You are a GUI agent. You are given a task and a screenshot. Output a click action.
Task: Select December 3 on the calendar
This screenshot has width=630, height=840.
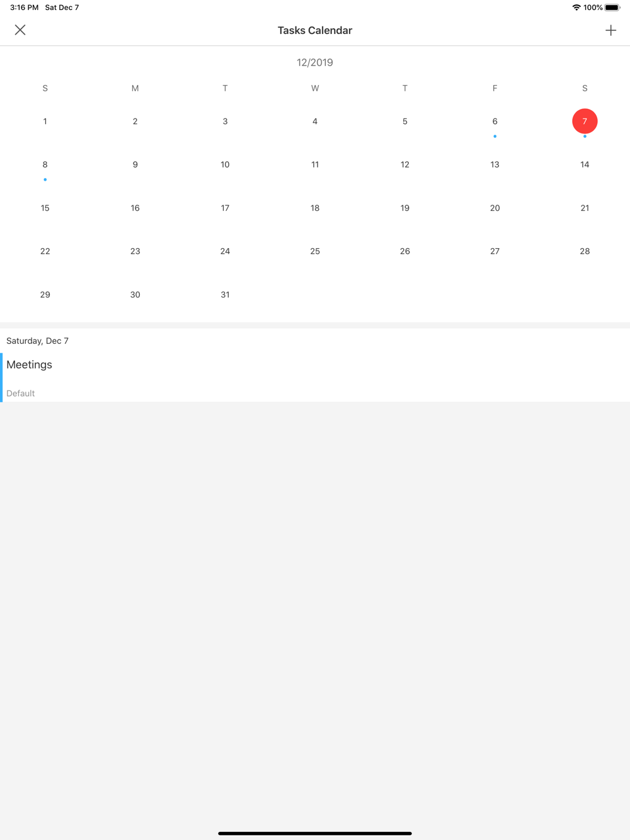click(225, 122)
